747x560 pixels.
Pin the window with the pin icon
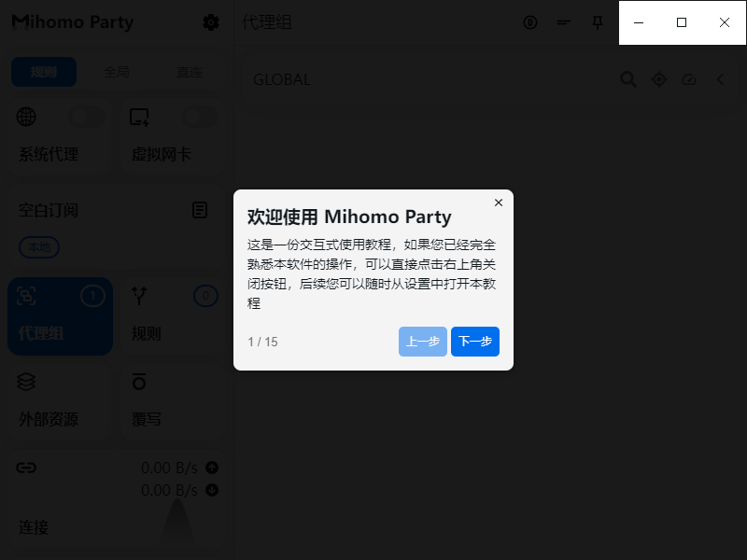(598, 22)
